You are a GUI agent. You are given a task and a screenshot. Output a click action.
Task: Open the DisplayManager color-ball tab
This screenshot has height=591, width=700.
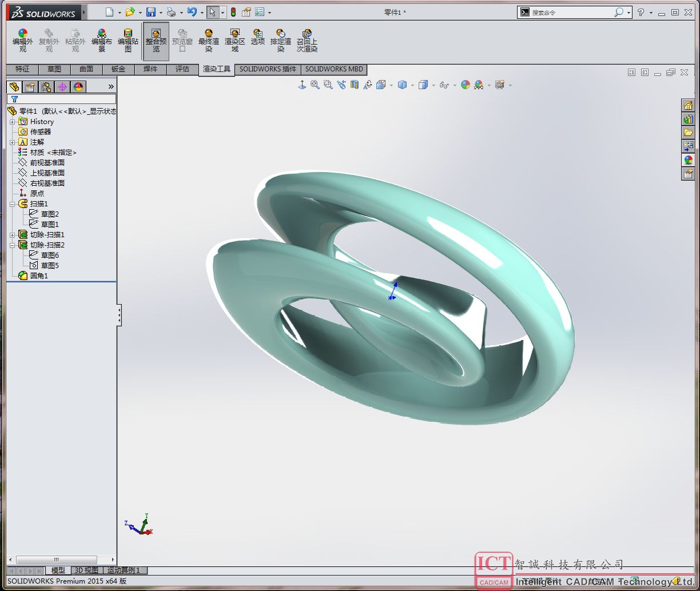point(78,87)
